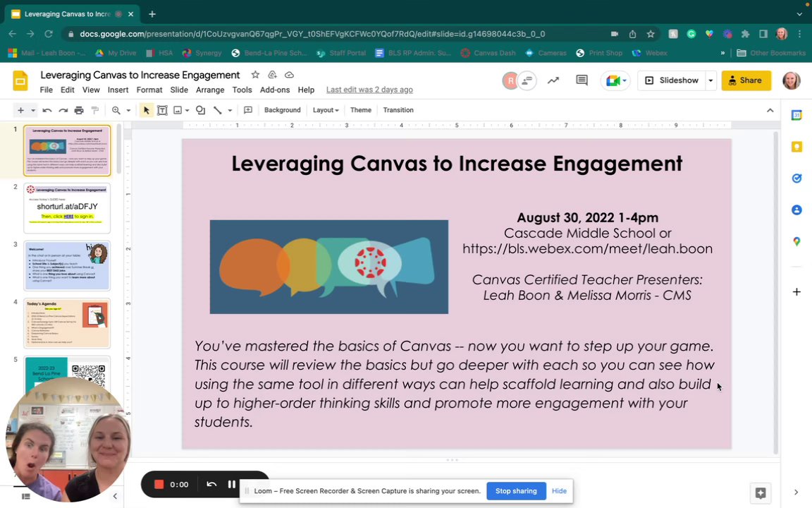This screenshot has width=812, height=508.
Task: Open the View menu
Action: point(91,90)
